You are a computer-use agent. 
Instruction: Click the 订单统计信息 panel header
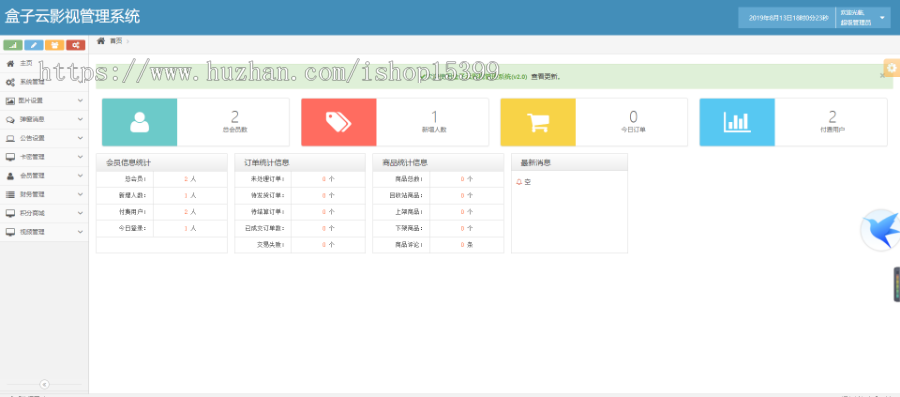[300, 163]
